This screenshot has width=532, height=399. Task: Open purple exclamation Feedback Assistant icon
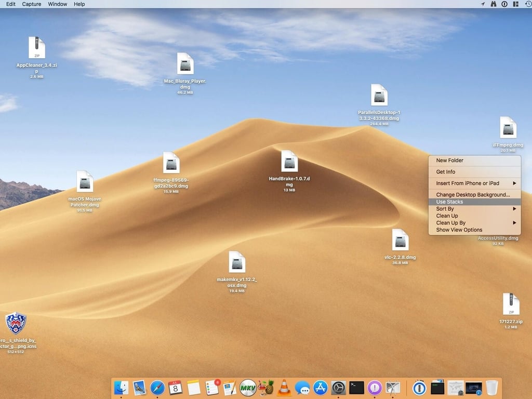coord(375,388)
